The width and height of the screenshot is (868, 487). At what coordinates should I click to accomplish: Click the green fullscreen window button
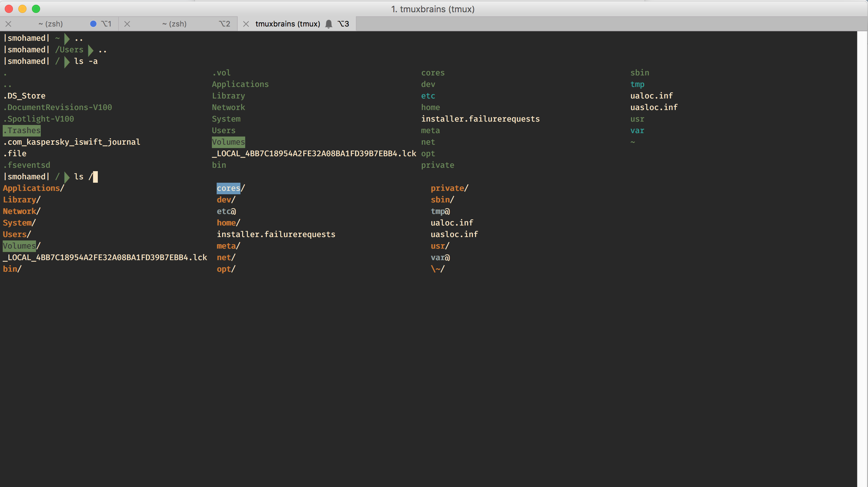pos(36,9)
